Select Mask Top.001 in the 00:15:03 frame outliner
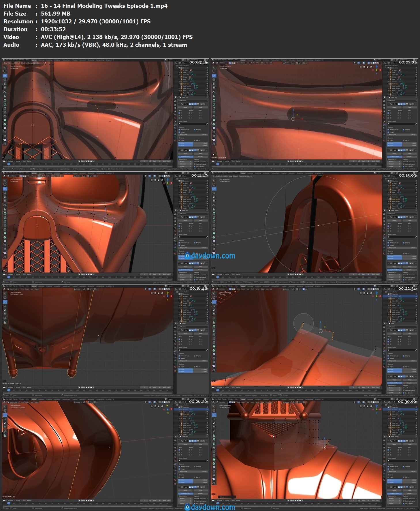The width and height of the screenshot is (420, 511). [x=396, y=199]
